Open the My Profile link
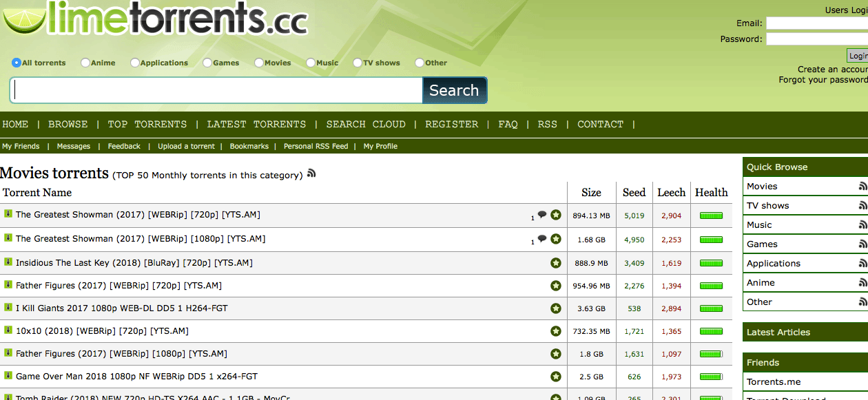Screen dimensions: 868x400 [380, 146]
